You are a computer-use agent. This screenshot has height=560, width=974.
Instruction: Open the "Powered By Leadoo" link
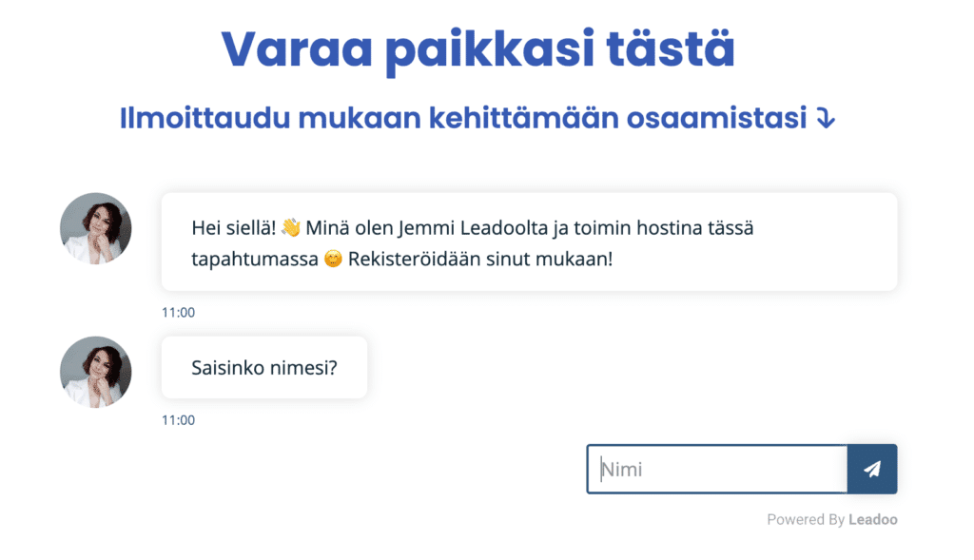pos(832,519)
